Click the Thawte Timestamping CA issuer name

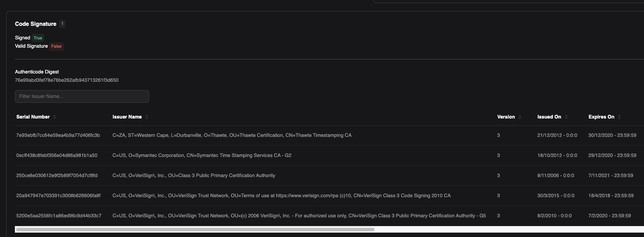[232, 136]
